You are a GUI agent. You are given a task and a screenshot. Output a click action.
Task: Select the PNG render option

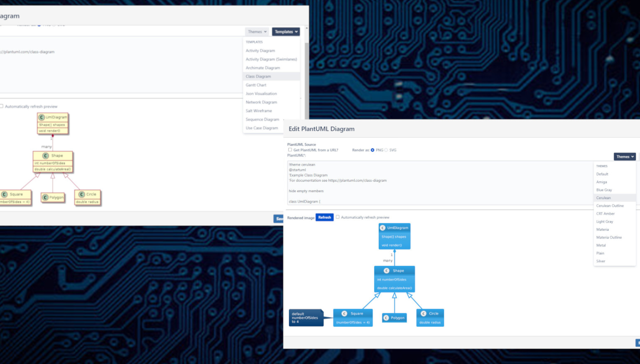point(373,150)
